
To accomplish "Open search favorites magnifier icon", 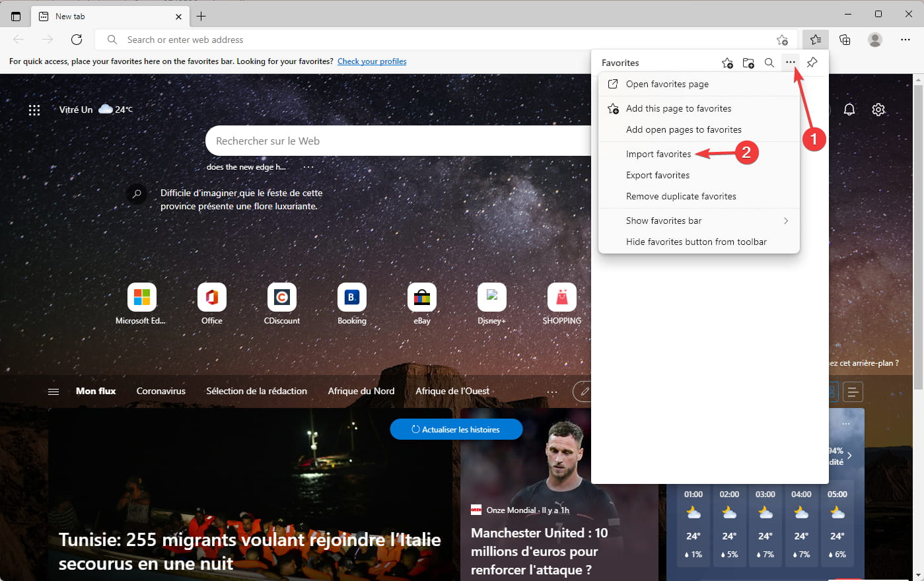I will click(x=769, y=63).
